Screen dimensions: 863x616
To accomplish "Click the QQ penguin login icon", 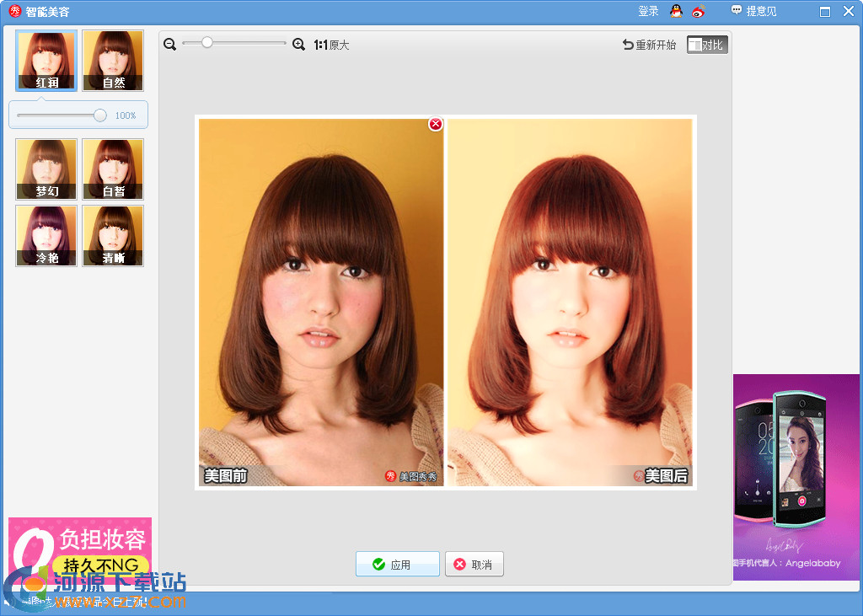I will click(676, 12).
